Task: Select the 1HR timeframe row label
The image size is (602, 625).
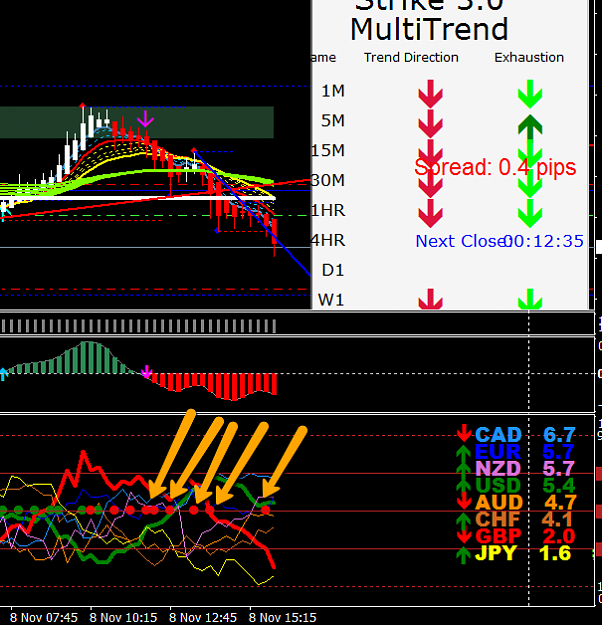Action: [328, 210]
